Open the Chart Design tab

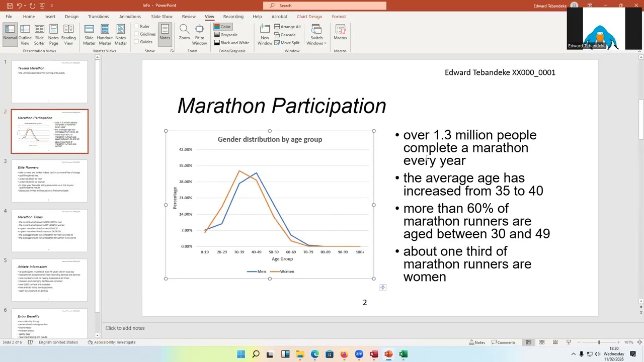click(x=309, y=17)
